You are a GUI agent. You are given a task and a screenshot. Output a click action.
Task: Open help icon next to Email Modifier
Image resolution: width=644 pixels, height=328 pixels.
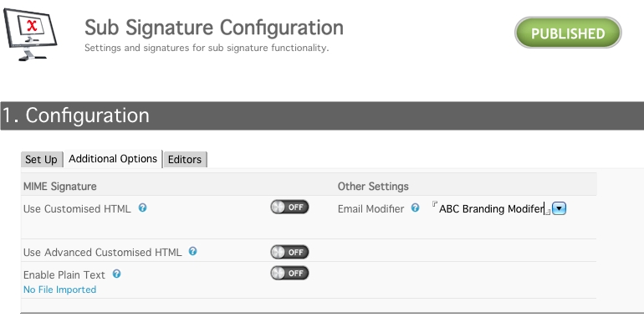coord(415,208)
